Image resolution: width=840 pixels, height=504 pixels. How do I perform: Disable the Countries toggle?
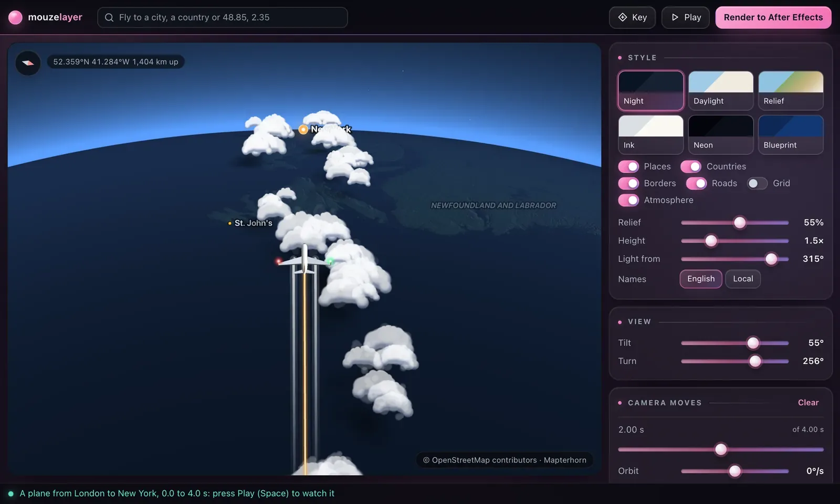(691, 166)
